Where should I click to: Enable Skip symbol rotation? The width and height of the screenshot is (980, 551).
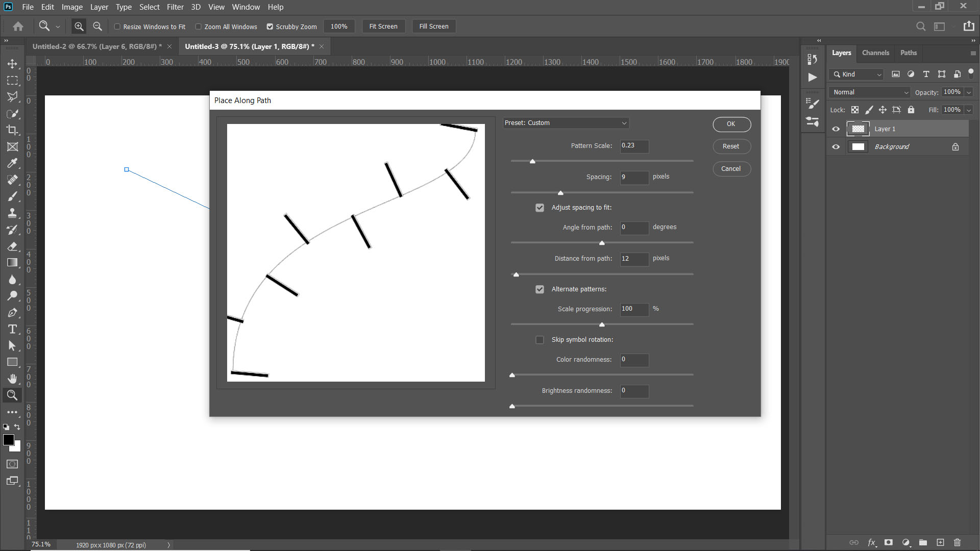pos(540,340)
